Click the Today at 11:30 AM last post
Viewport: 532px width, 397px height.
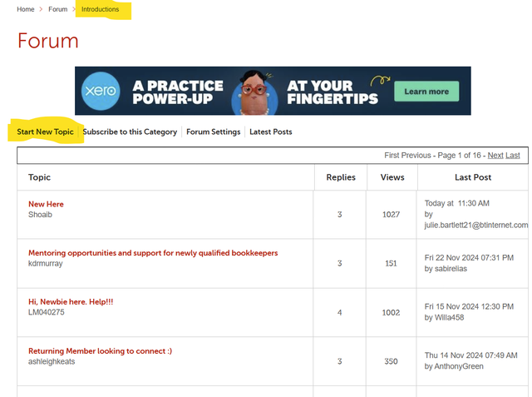(456, 203)
